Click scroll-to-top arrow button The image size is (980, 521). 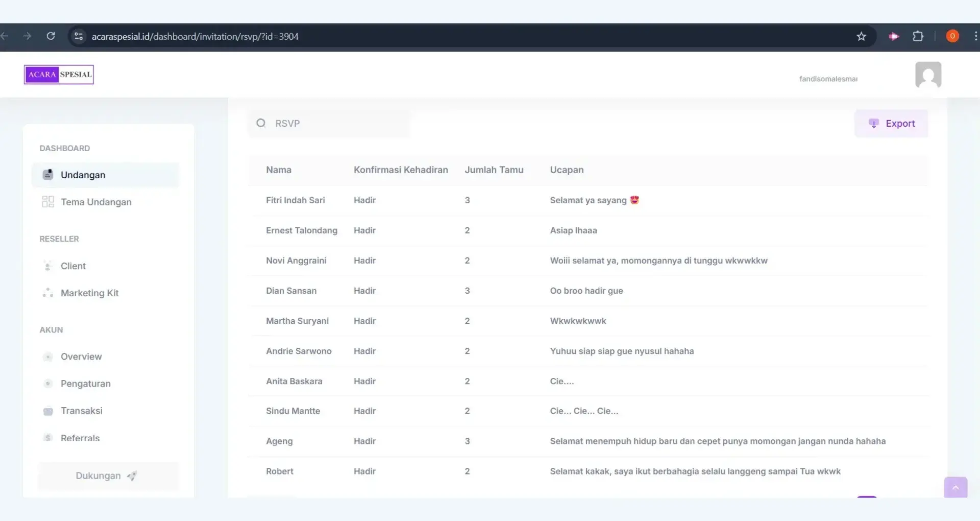click(x=955, y=487)
